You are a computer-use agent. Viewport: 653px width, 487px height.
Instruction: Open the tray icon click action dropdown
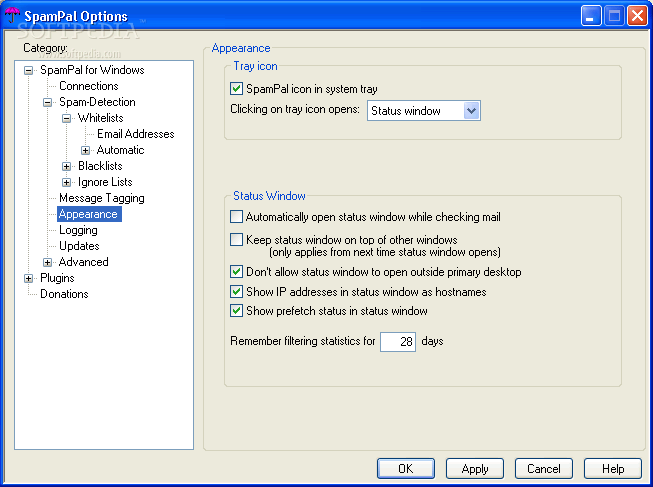(471, 111)
